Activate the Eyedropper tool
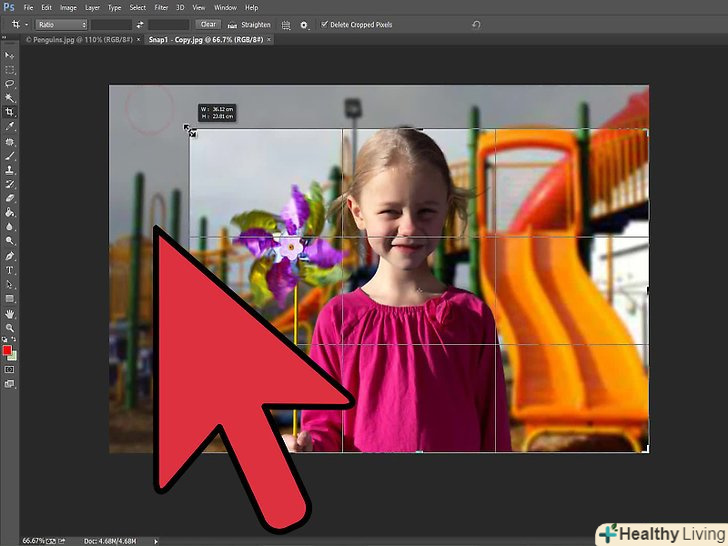 [x=10, y=127]
